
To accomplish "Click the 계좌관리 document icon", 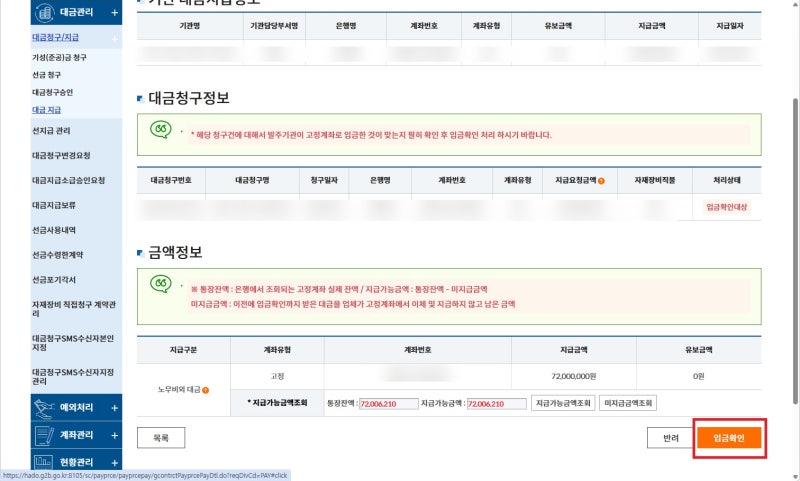I will (x=44, y=436).
